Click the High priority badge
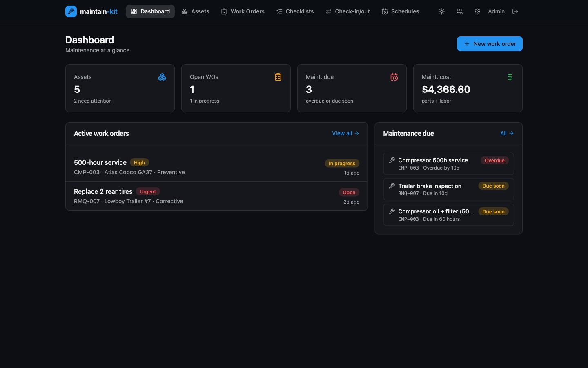Viewport: 588px width, 368px height. click(x=139, y=162)
